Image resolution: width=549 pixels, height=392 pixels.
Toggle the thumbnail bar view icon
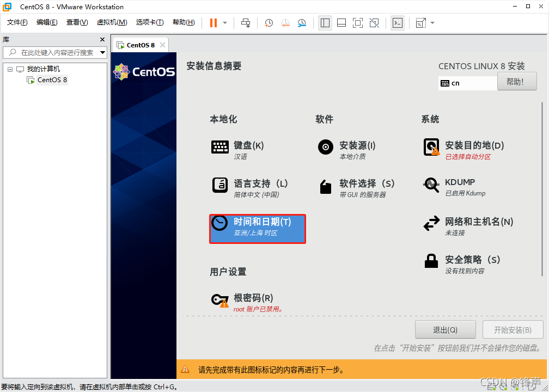tap(341, 23)
